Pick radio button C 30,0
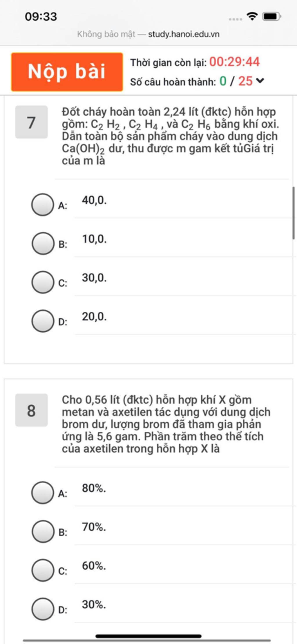 tap(43, 282)
